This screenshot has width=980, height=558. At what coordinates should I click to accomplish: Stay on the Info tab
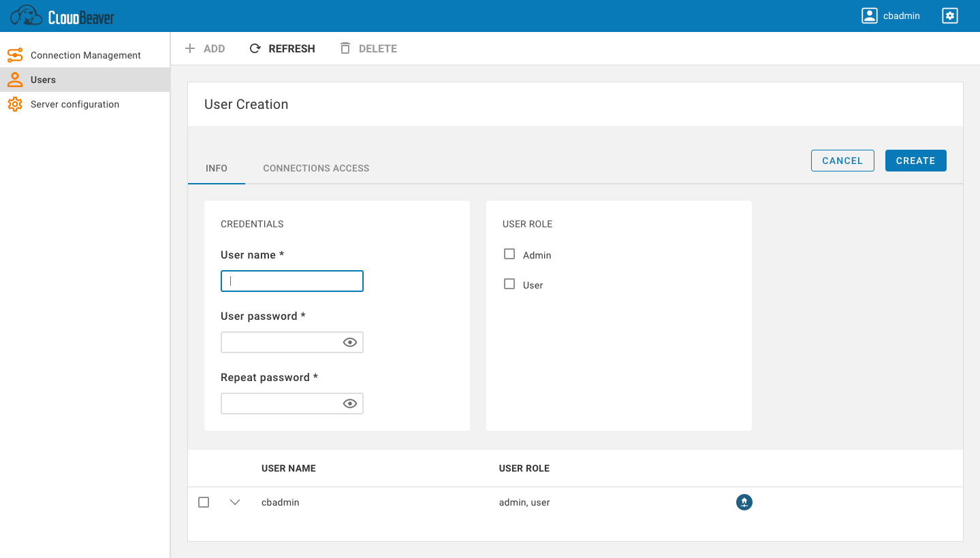(x=217, y=168)
